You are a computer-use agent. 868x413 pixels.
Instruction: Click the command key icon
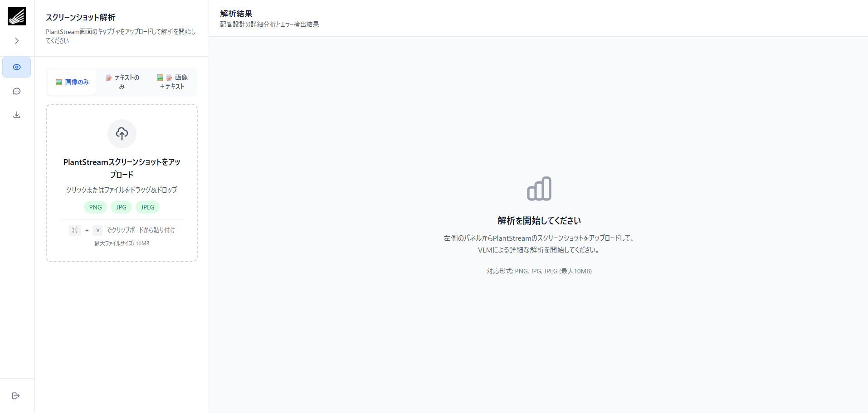pos(75,230)
